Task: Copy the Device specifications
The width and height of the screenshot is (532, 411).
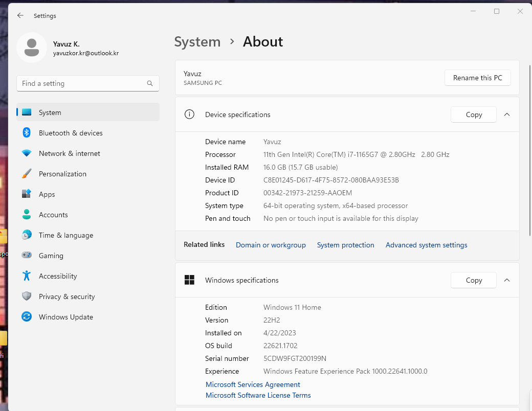Action: point(474,115)
